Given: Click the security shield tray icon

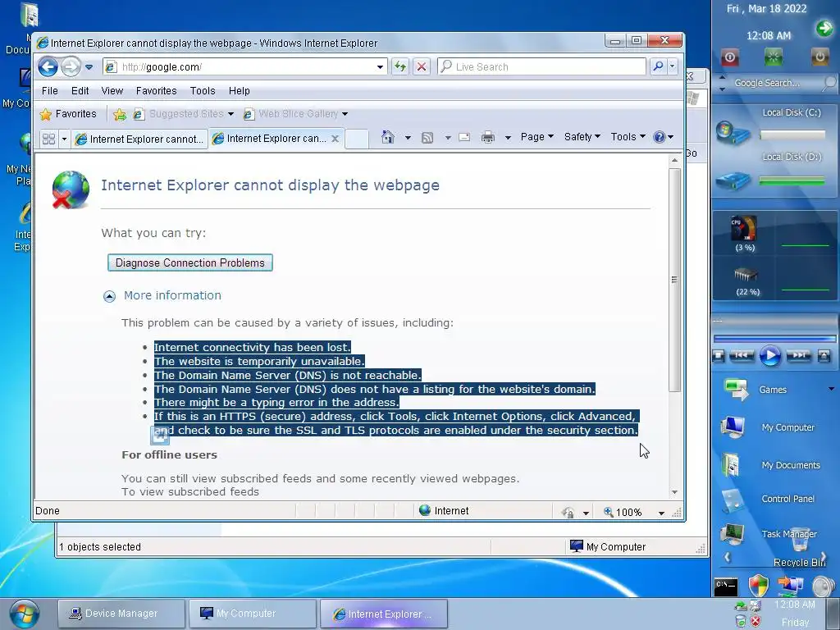Looking at the screenshot, I should point(759,586).
